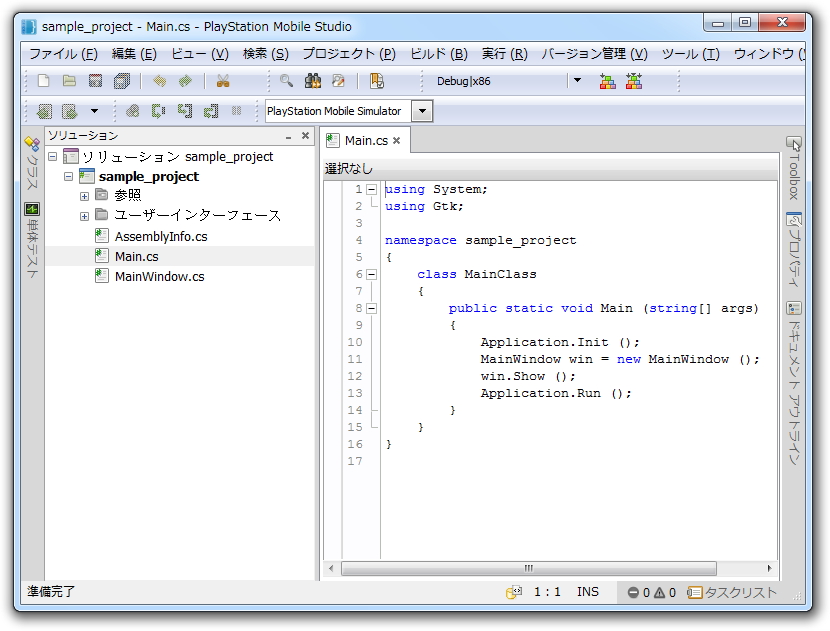Click the editor horizontal scrollbar thumb
Viewport: 830px width, 631px height.
click(x=528, y=569)
